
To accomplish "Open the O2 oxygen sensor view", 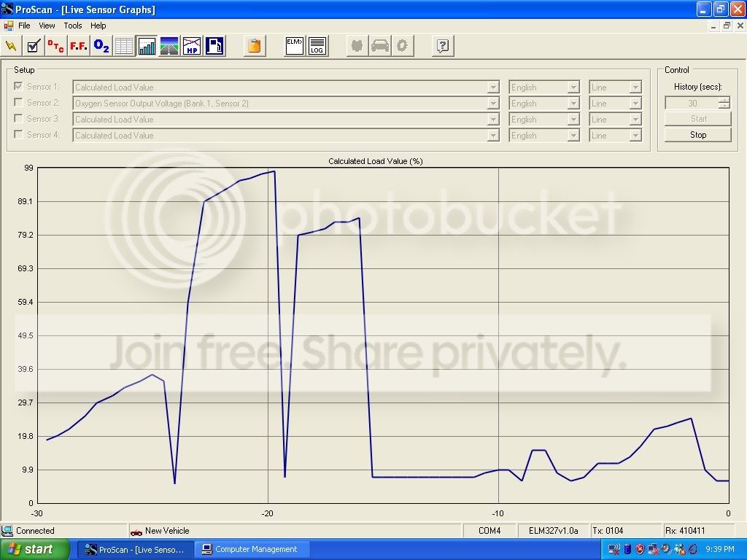I will [x=101, y=47].
